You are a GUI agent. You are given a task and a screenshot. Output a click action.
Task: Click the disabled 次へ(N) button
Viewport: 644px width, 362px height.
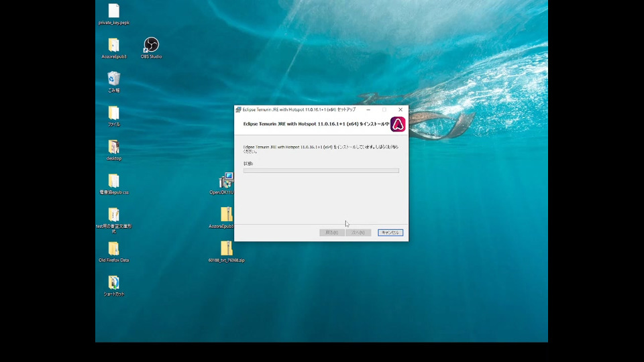click(358, 233)
